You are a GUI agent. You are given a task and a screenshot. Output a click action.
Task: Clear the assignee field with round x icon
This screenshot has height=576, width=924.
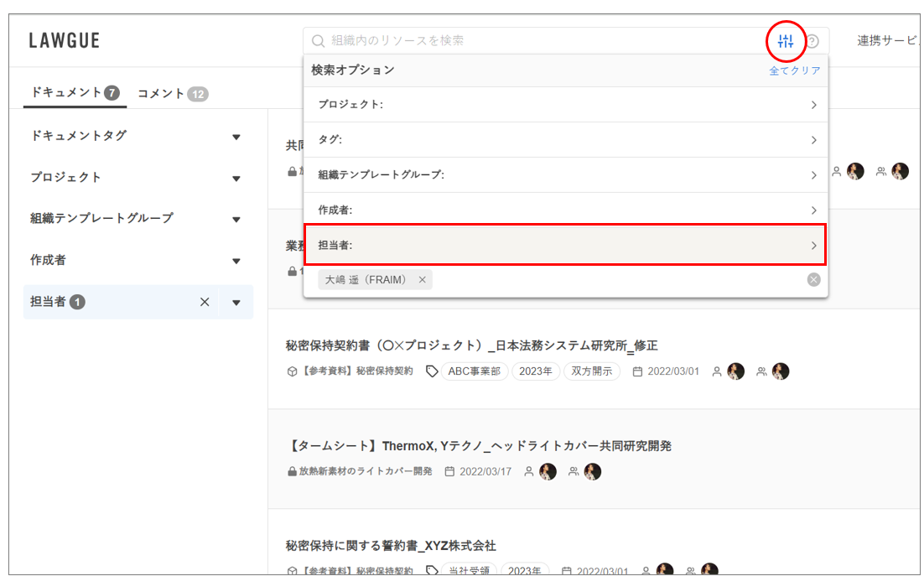point(813,280)
